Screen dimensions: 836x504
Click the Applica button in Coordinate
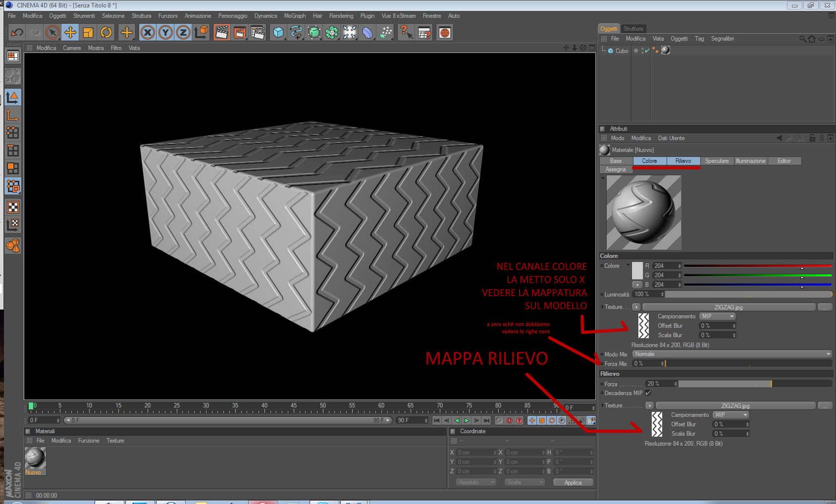[x=573, y=483]
